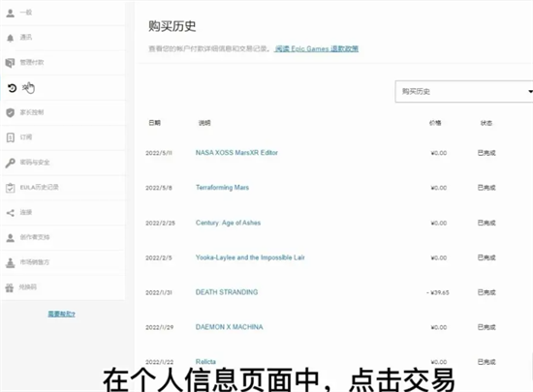533x392 pixels.
Task: Open the Relicta purchase entry
Action: [205, 362]
